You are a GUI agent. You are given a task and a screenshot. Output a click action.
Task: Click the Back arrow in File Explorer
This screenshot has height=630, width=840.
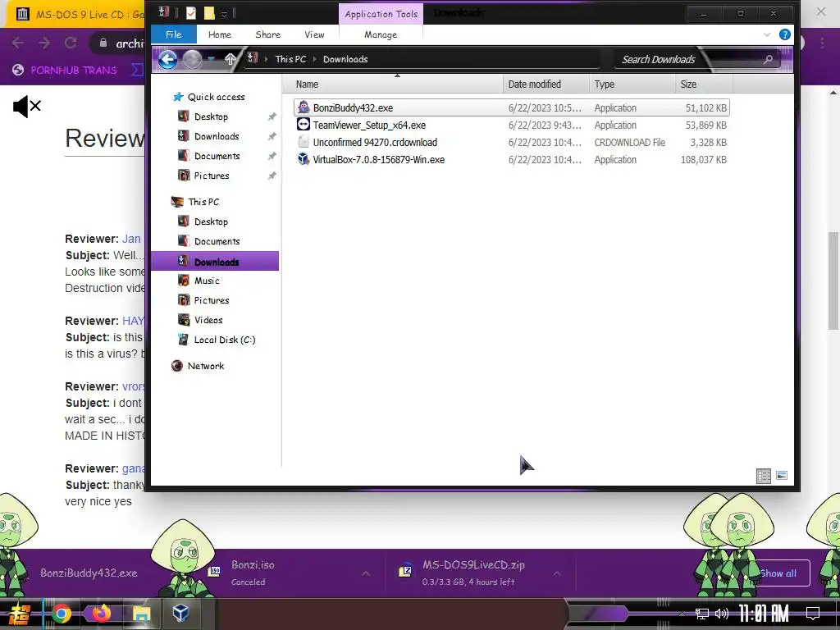(x=167, y=59)
